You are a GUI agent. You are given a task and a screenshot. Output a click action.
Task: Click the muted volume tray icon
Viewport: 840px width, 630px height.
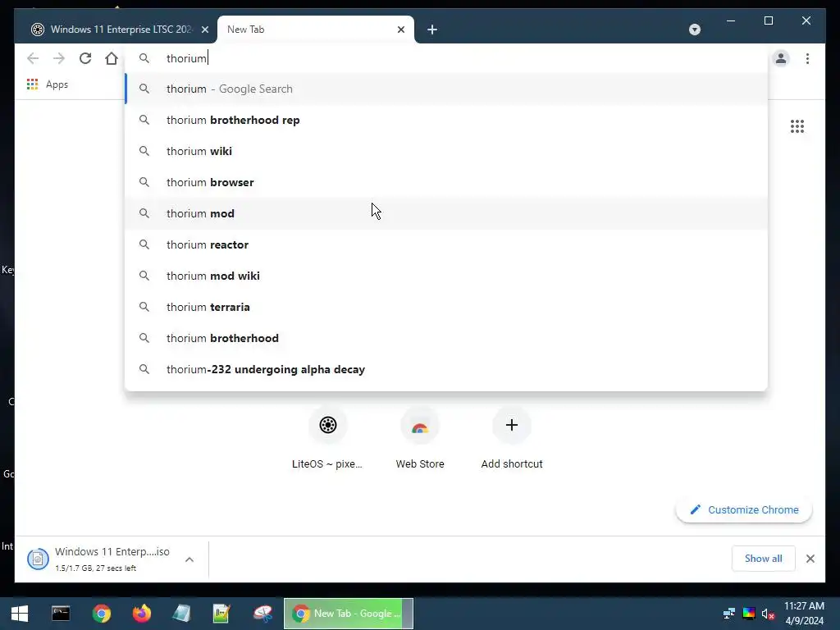768,614
